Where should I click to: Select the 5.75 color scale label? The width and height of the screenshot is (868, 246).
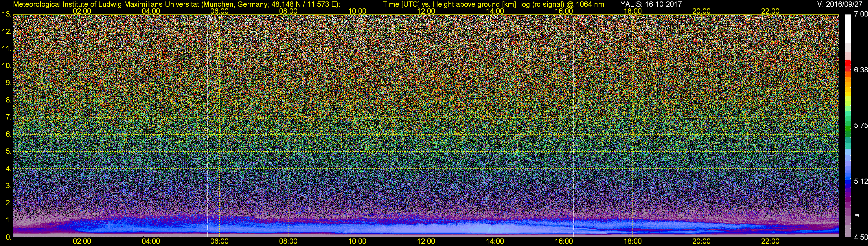pyautogui.click(x=861, y=126)
